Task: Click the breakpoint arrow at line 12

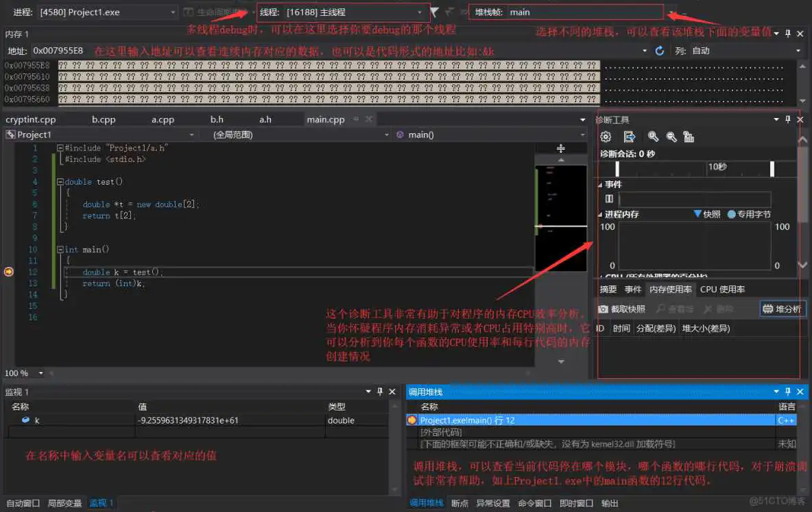Action: tap(8, 272)
